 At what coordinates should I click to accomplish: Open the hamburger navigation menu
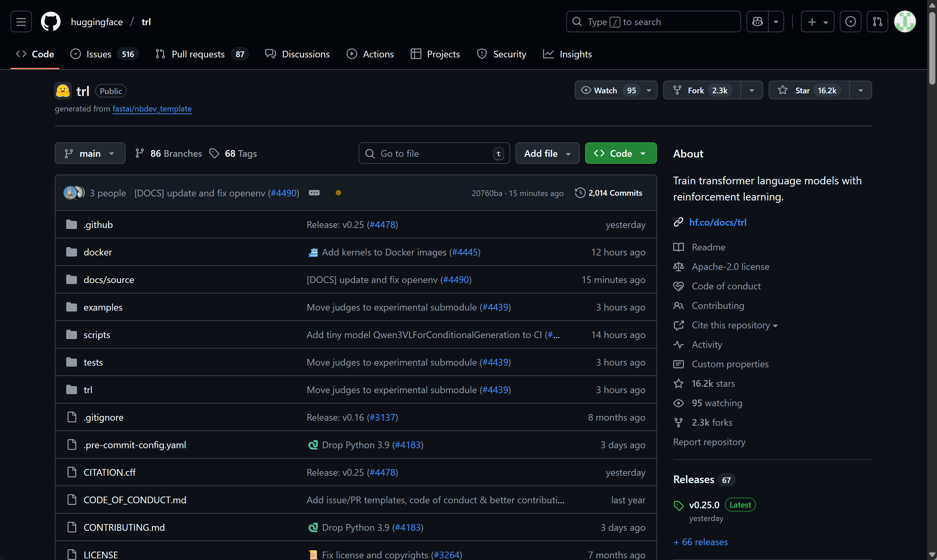point(21,21)
